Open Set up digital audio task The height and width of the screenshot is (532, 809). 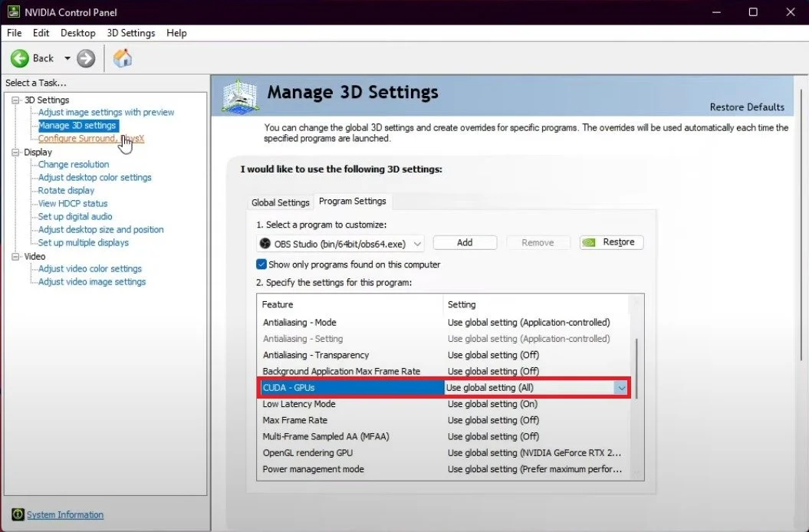pos(75,216)
